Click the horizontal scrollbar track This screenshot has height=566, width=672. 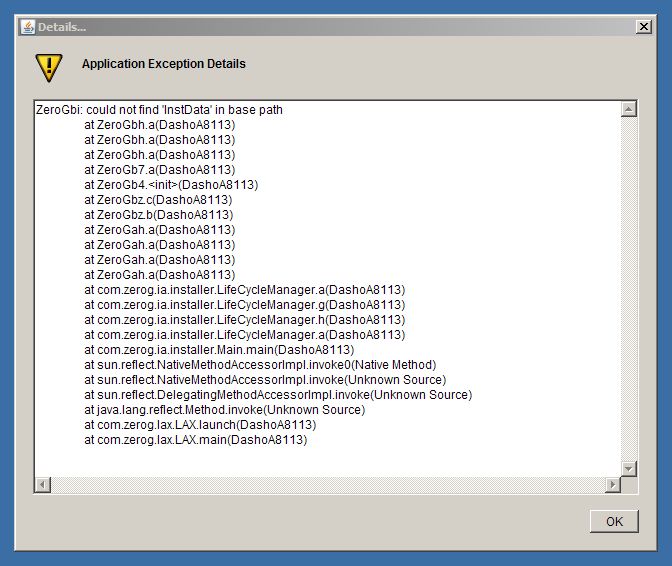(328, 485)
